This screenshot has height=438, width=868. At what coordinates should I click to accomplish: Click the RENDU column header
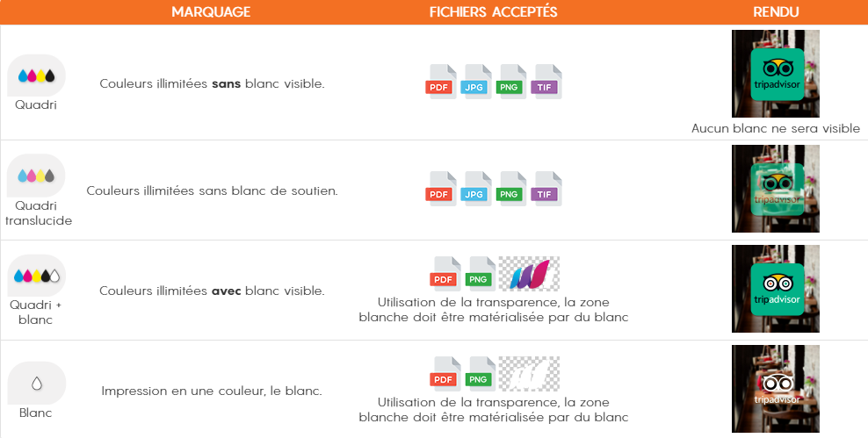pos(776,12)
